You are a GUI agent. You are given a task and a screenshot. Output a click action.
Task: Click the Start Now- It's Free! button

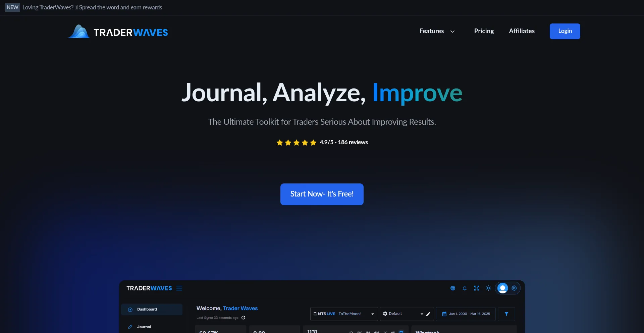[x=322, y=194]
